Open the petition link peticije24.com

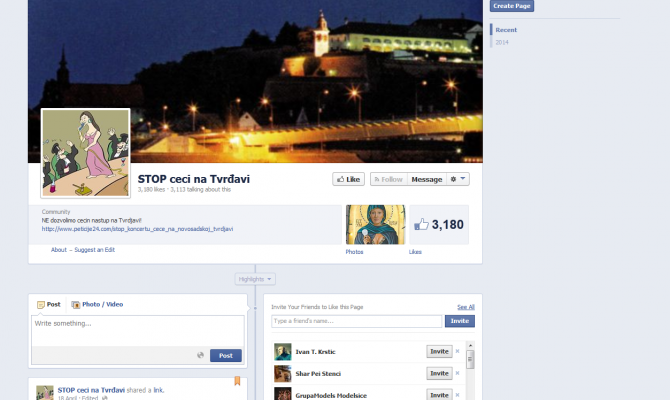(x=137, y=229)
